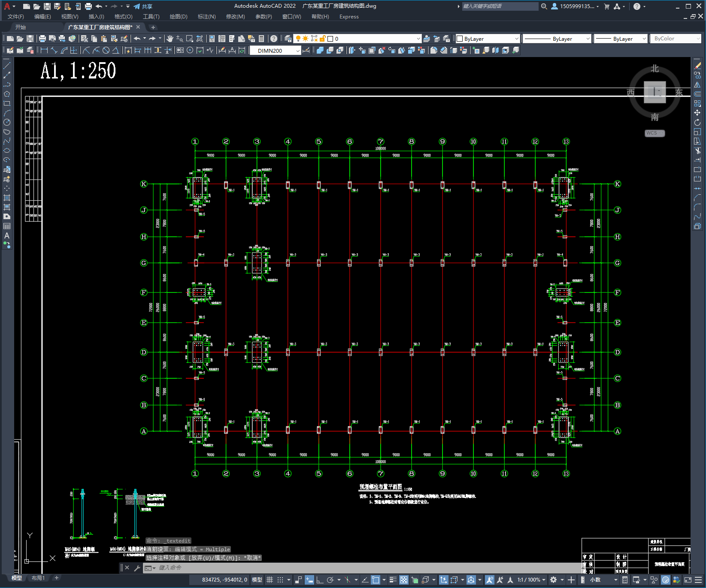Select the Center Mark tool
Viewport: 706px width, 588px height.
(x=190, y=50)
